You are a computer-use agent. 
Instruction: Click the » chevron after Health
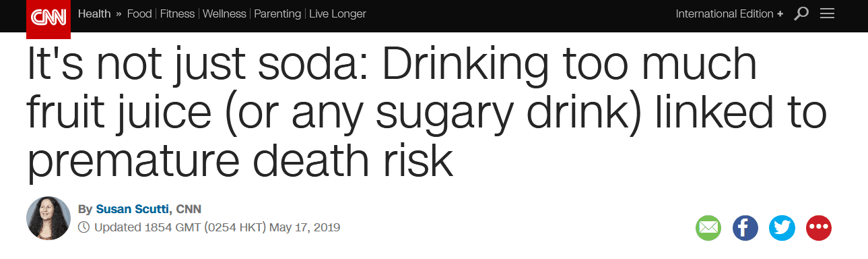119,14
